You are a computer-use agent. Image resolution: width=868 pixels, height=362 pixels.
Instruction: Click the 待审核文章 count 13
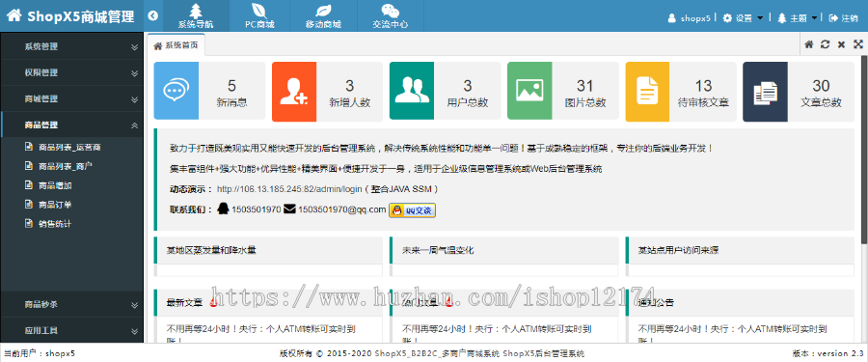point(703,85)
